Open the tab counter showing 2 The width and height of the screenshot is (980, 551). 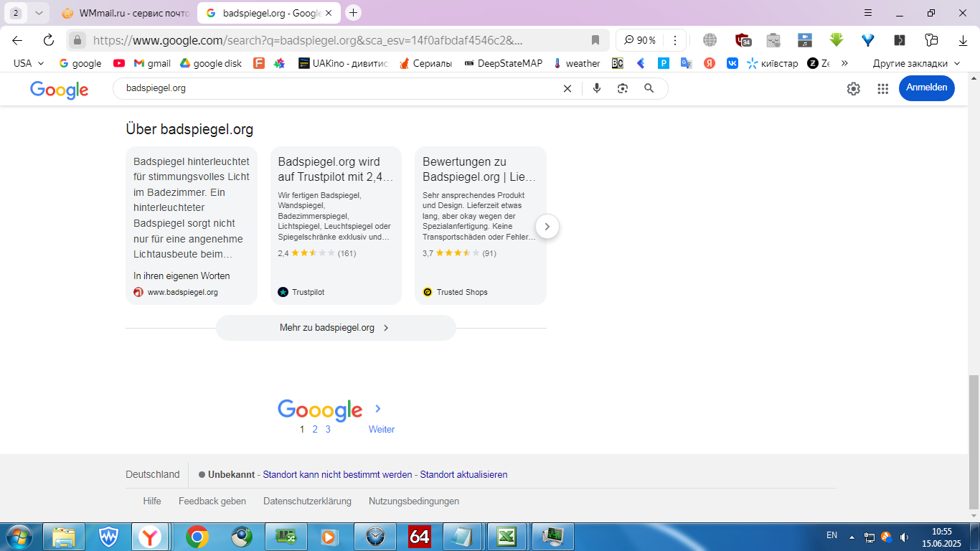16,13
